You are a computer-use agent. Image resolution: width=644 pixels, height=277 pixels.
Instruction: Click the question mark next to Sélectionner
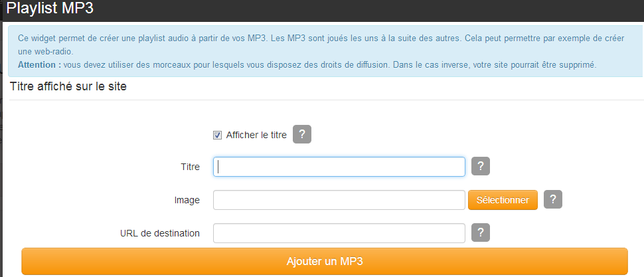tap(552, 199)
